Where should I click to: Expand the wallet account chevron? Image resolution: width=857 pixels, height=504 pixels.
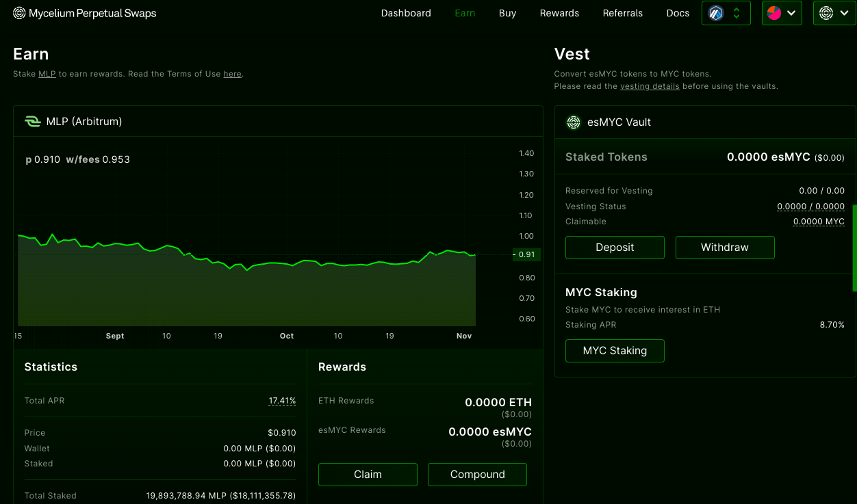pos(792,13)
